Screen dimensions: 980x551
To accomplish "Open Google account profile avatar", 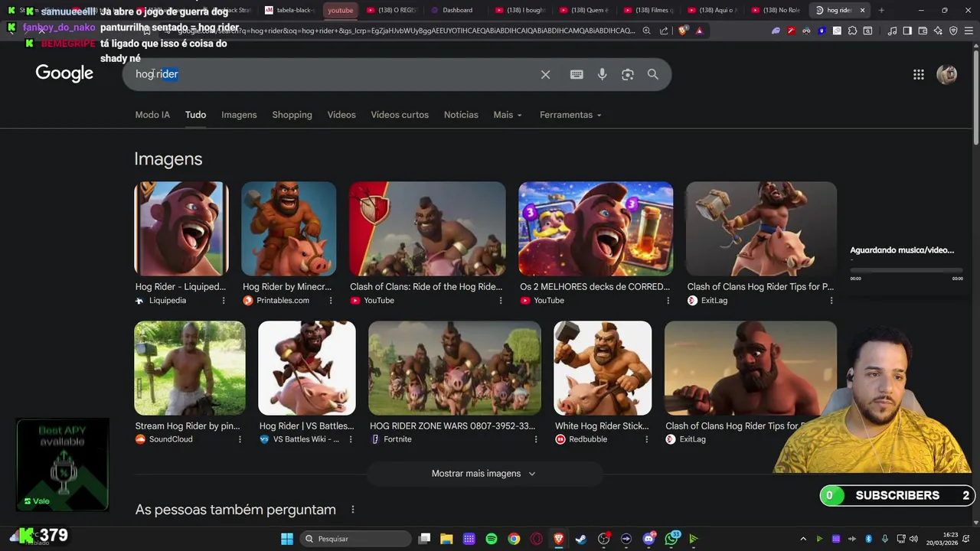I will click(x=947, y=74).
